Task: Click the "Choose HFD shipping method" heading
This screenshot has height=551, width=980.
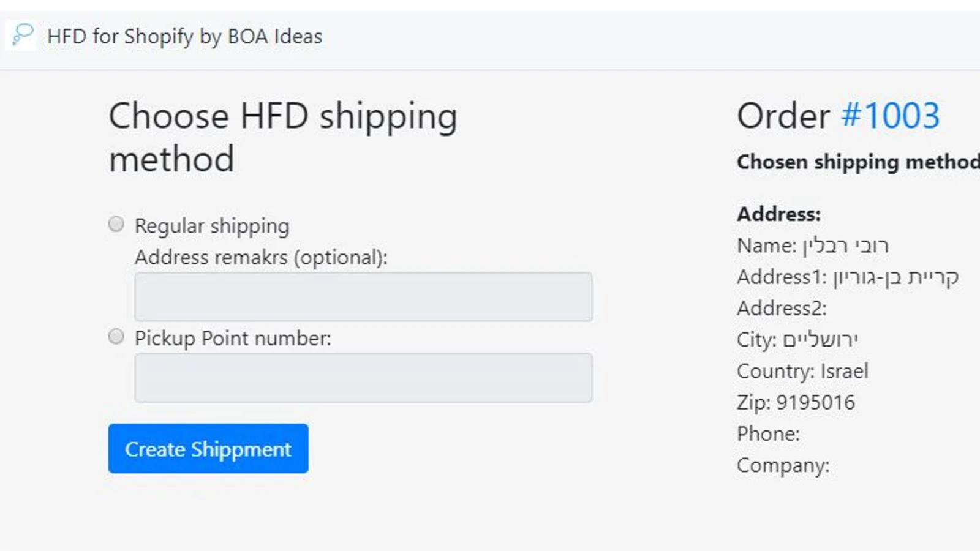Action: [282, 137]
